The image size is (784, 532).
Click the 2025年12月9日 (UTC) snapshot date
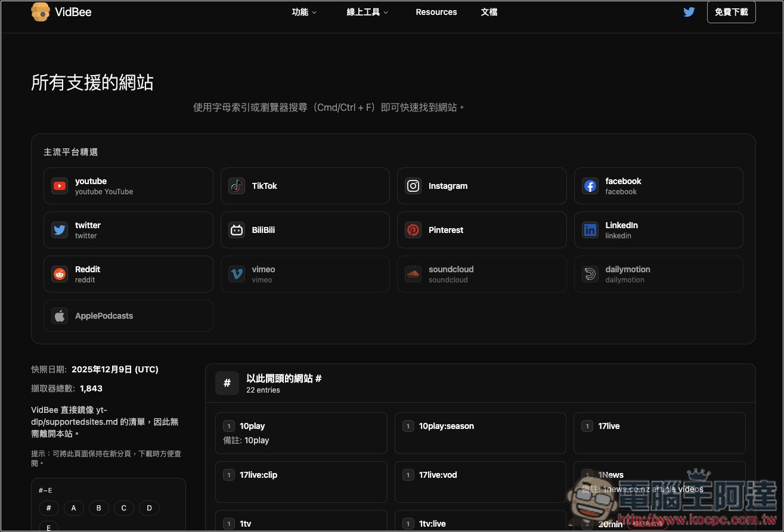115,369
